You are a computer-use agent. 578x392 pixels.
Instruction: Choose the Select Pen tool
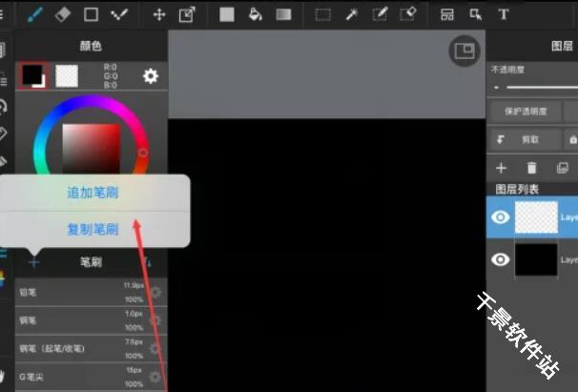coord(380,14)
